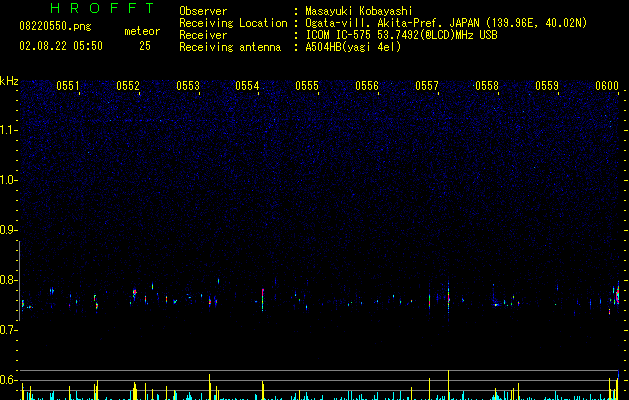Select the file name 08220550.png
The width and height of the screenshot is (629, 400).
pyautogui.click(x=55, y=27)
